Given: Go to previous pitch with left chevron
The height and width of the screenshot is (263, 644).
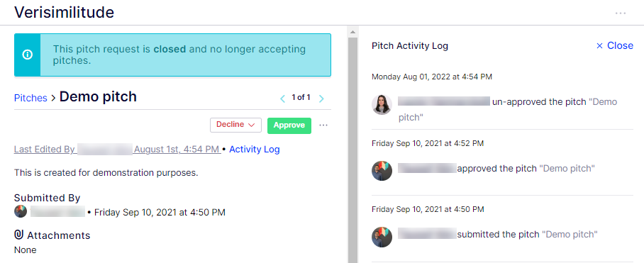Looking at the screenshot, I should pos(282,99).
